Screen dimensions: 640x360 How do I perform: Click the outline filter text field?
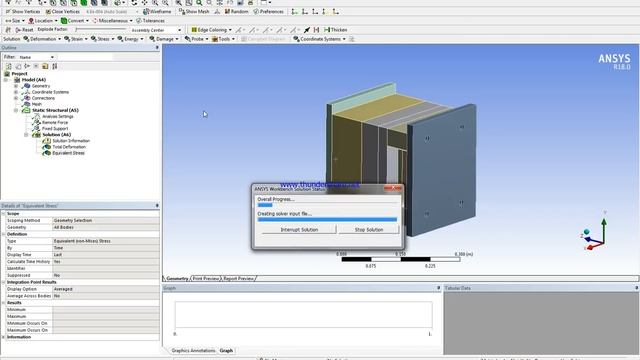tap(84, 57)
